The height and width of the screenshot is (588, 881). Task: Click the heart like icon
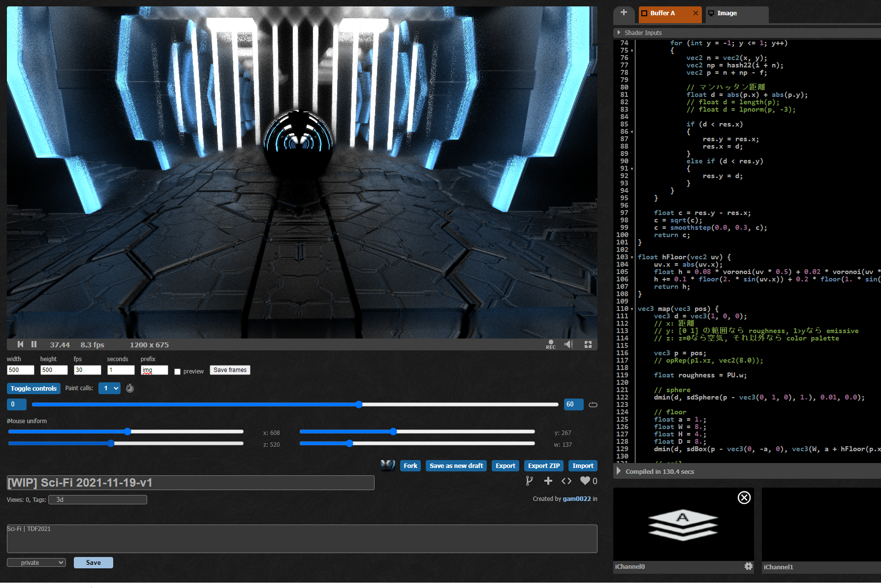coord(585,481)
